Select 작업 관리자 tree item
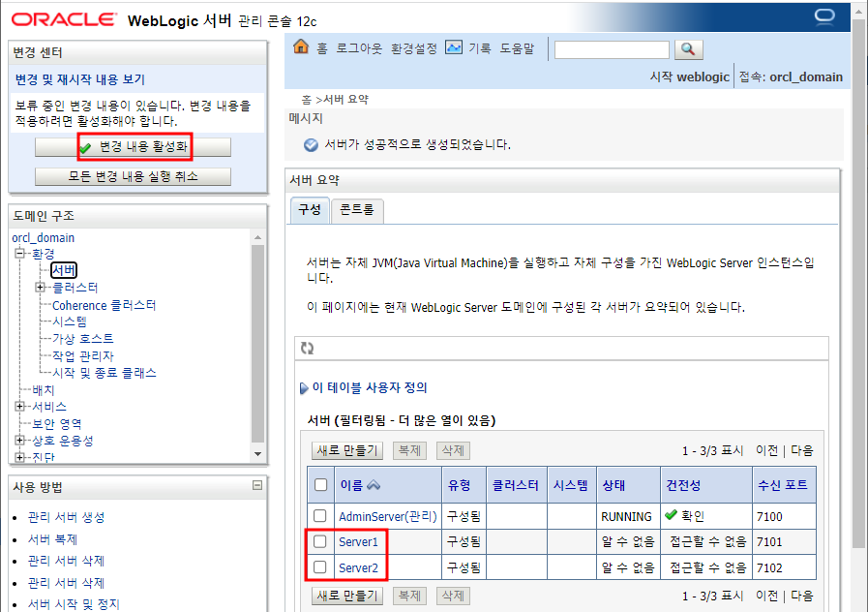 pos(83,356)
